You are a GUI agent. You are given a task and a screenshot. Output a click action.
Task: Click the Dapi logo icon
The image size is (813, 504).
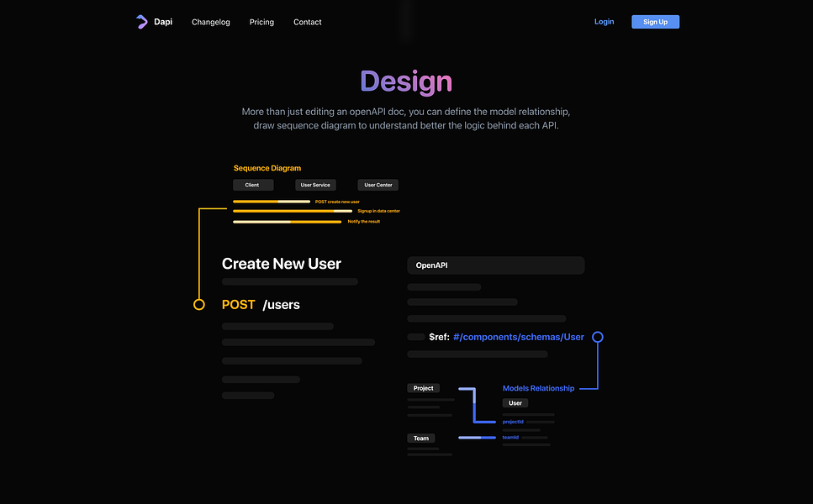pos(141,22)
